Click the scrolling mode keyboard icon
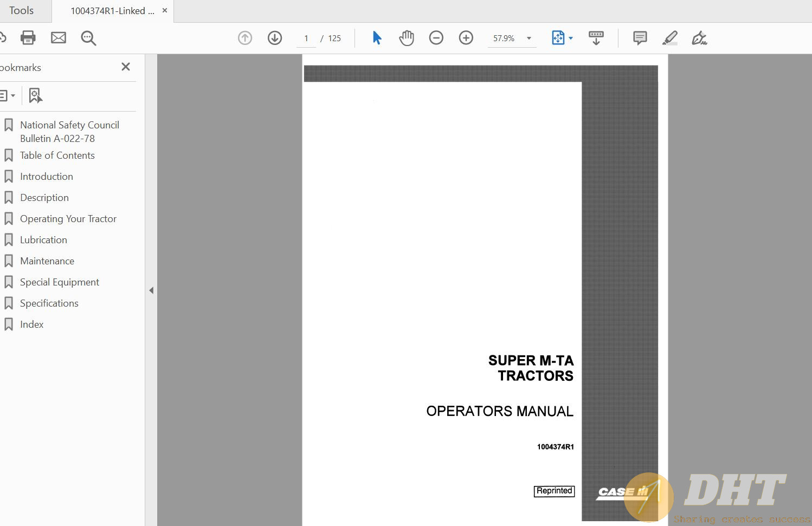Image resolution: width=812 pixels, height=526 pixels. tap(596, 38)
